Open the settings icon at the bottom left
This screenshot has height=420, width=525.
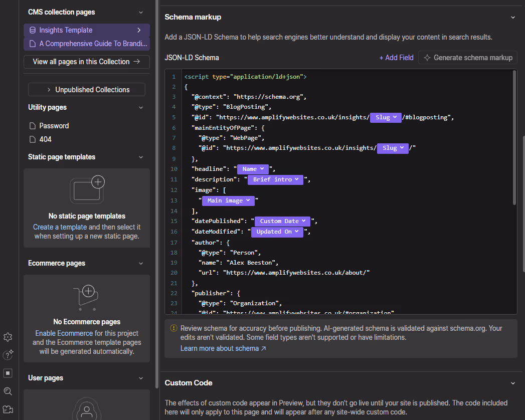tap(8, 337)
